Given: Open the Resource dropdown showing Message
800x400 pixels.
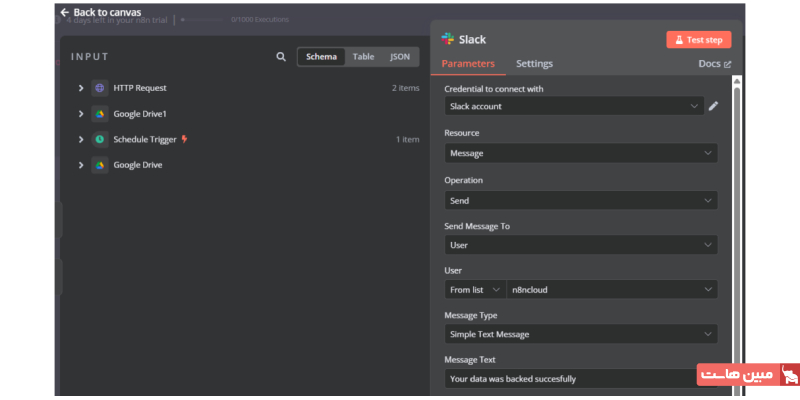Looking at the screenshot, I should click(580, 153).
